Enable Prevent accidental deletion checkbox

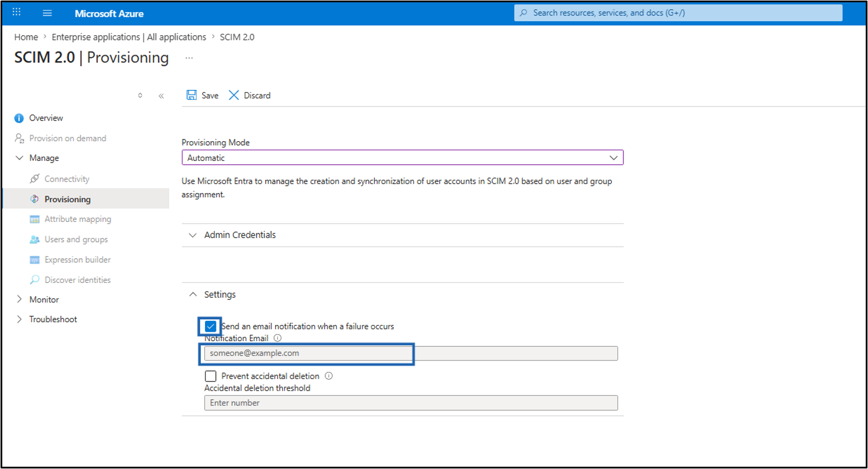tap(210, 376)
